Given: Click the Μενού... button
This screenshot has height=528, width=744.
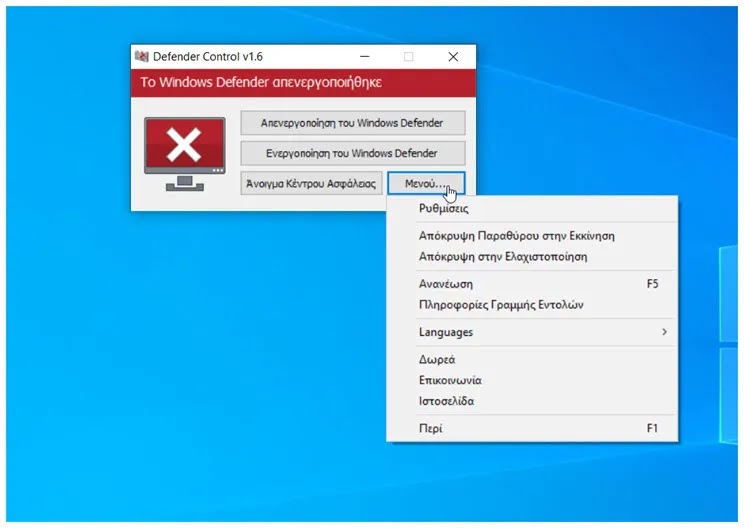Looking at the screenshot, I should pyautogui.click(x=426, y=184).
